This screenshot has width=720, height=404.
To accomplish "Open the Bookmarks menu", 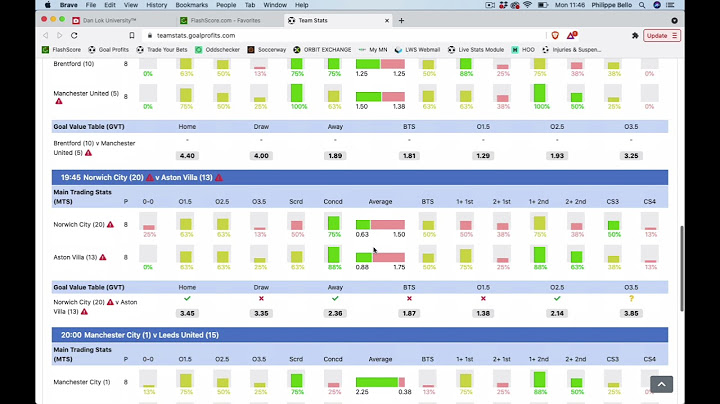I will 191,5.
